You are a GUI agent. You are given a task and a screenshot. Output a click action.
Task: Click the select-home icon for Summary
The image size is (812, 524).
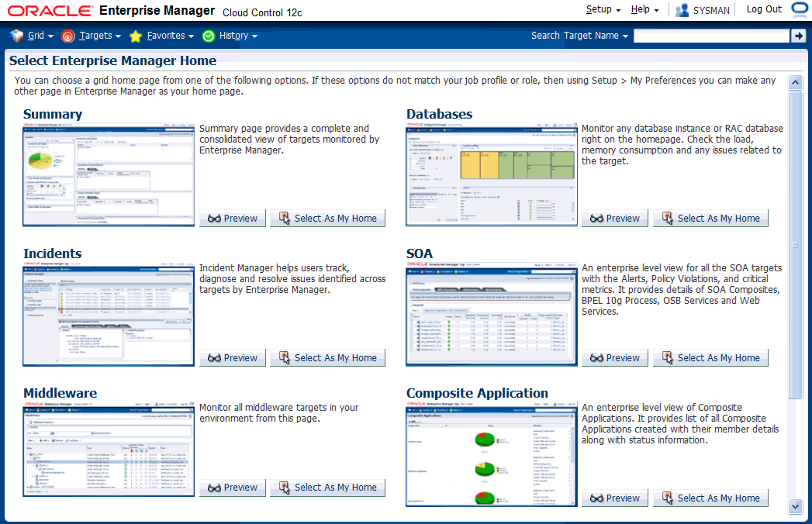(285, 218)
